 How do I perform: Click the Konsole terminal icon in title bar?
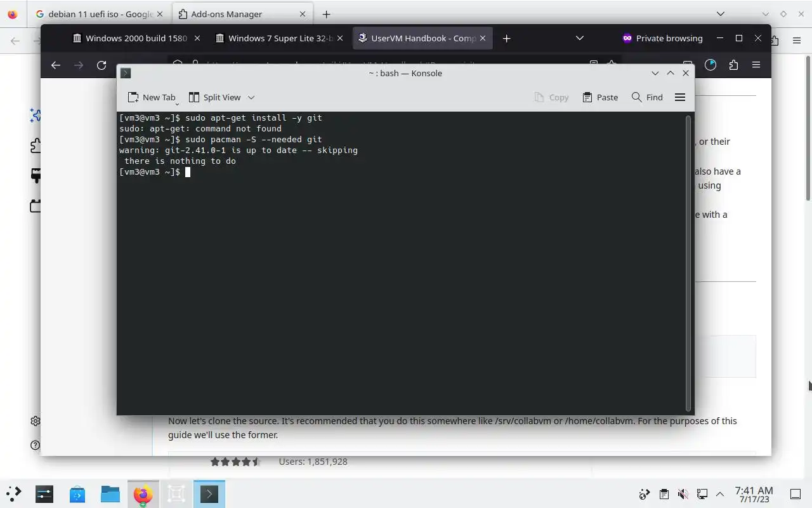[x=126, y=73]
